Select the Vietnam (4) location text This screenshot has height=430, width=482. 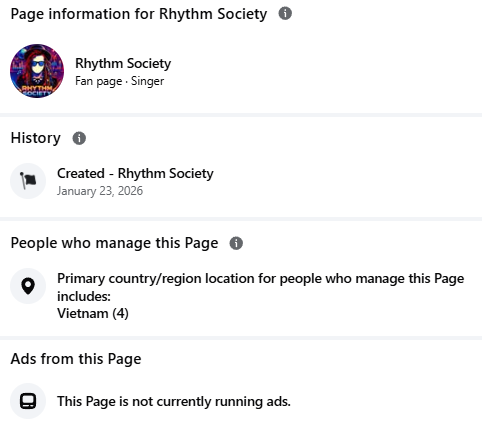[x=93, y=313]
